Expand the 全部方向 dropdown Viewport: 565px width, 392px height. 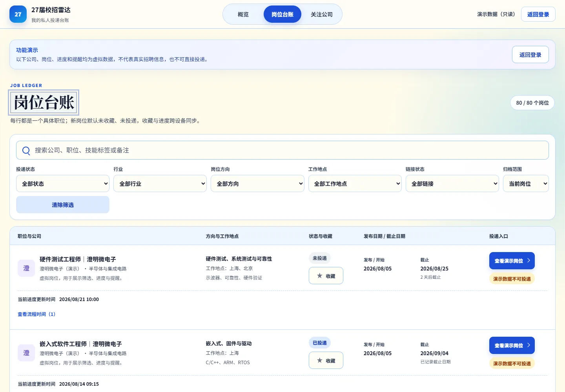coord(257,183)
